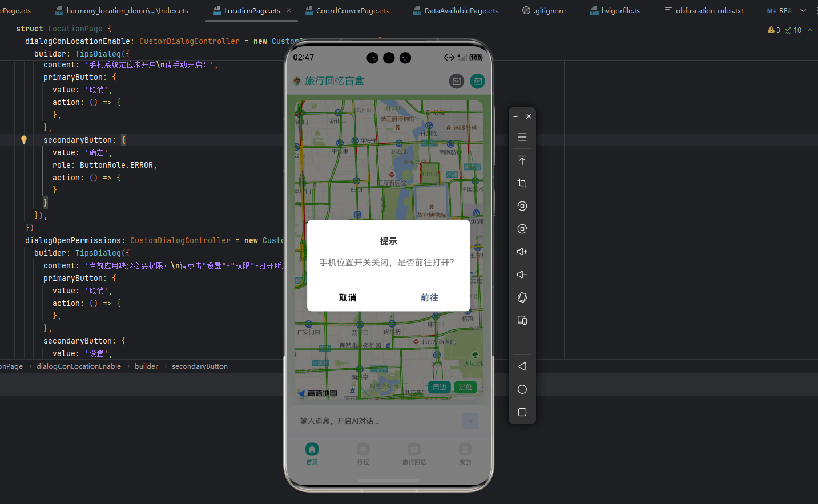818x504 pixels.
Task: Click the yellow lightbulb intention hint
Action: click(x=24, y=140)
